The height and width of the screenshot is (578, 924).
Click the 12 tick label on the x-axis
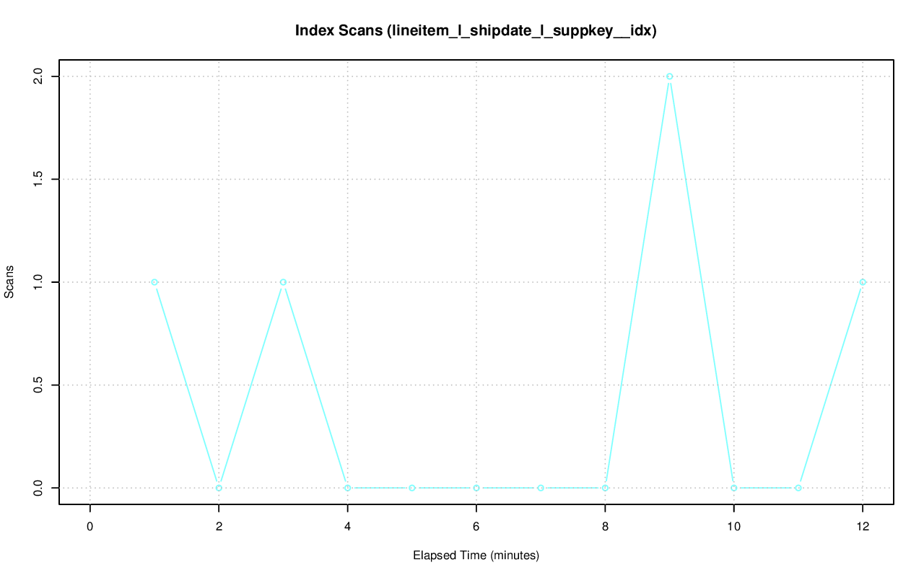click(863, 527)
